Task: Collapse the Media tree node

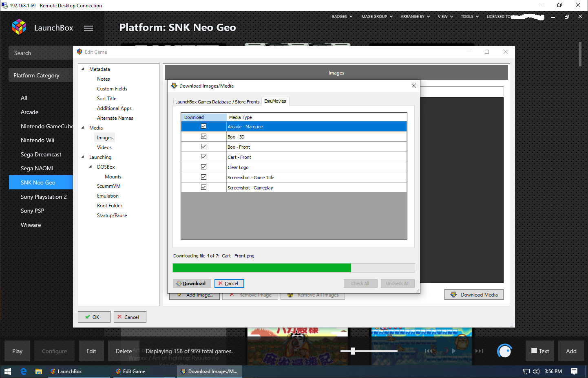Action: [83, 128]
